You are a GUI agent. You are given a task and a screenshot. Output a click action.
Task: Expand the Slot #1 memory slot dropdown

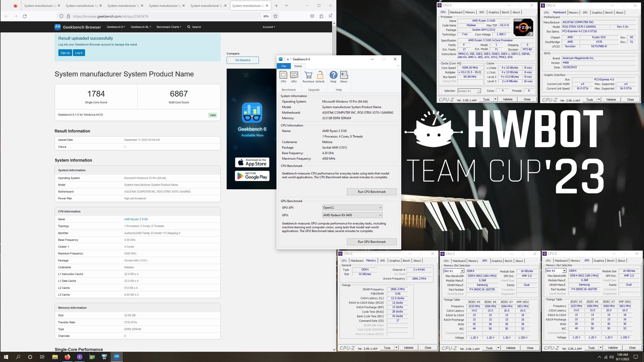[462, 271]
